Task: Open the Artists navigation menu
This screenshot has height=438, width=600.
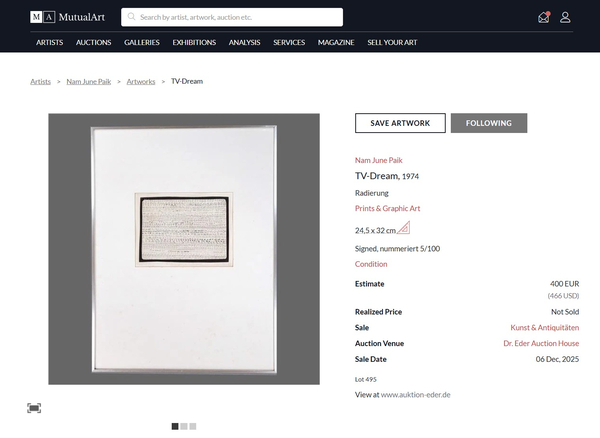Action: 49,42
